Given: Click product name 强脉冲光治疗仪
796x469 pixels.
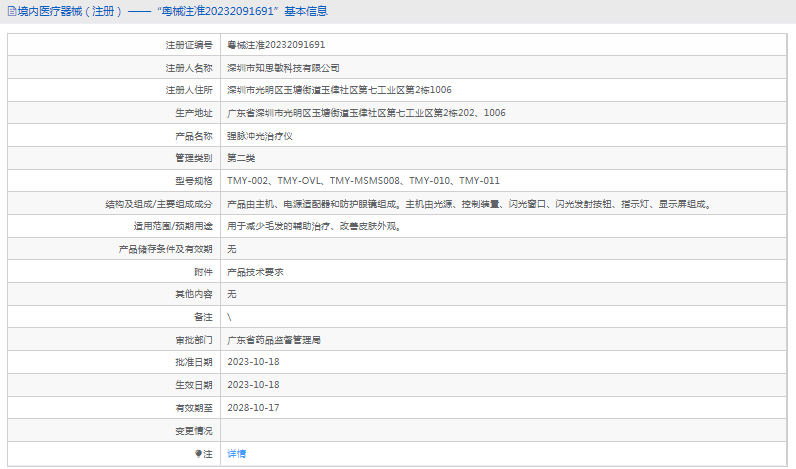Looking at the screenshot, I should coord(260,136).
